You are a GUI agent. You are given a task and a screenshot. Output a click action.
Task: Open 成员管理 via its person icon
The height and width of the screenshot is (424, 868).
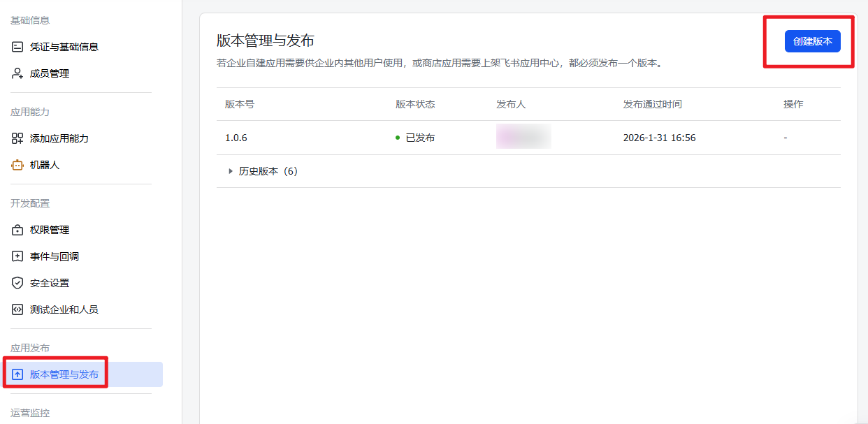point(17,73)
